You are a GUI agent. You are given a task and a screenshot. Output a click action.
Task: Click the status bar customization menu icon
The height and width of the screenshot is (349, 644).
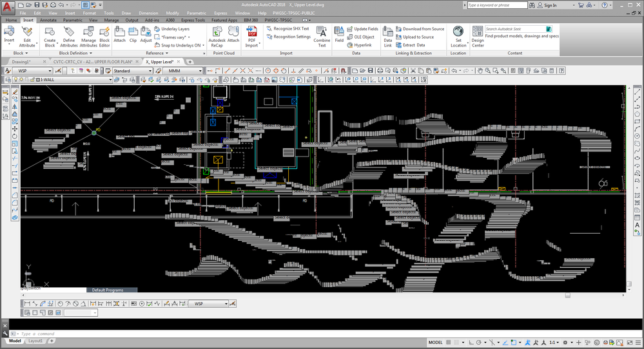[x=638, y=343]
